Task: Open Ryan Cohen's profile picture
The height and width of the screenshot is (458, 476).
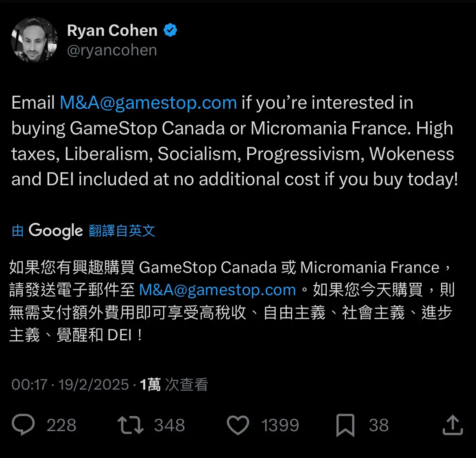Action: pos(34,40)
